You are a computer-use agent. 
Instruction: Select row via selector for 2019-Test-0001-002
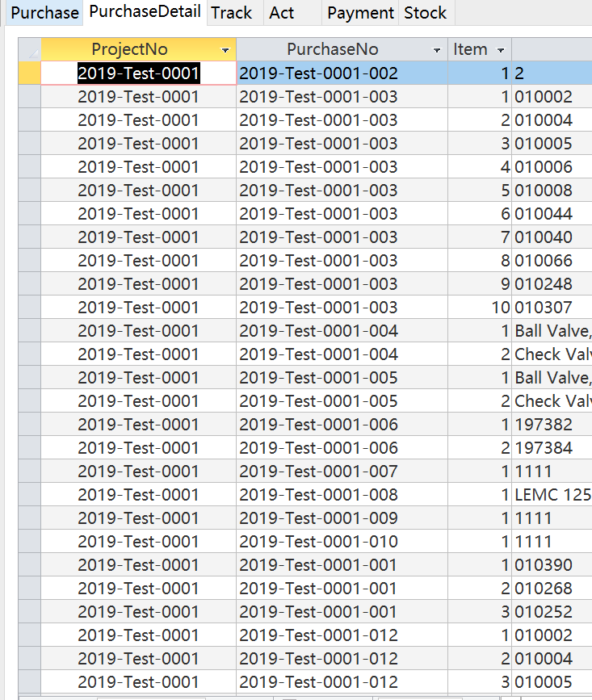(x=29, y=73)
